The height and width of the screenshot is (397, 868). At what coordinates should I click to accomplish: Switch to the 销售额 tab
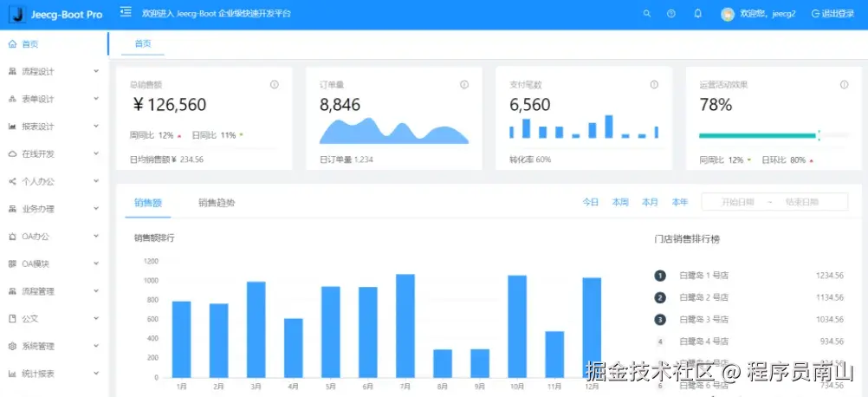pos(148,203)
